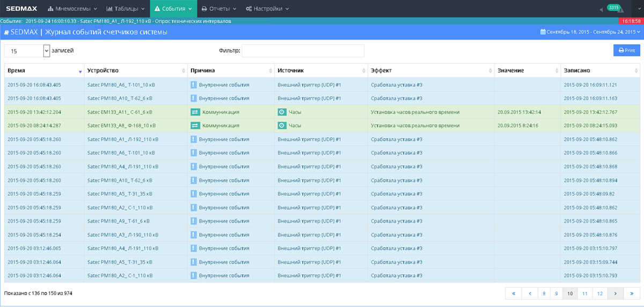The height and width of the screenshot is (307, 644).
Task: Go to the next page arrow
Action: 615,294
